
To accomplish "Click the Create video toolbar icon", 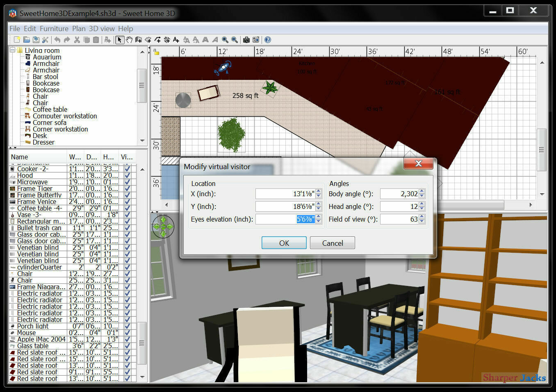I will 256,40.
